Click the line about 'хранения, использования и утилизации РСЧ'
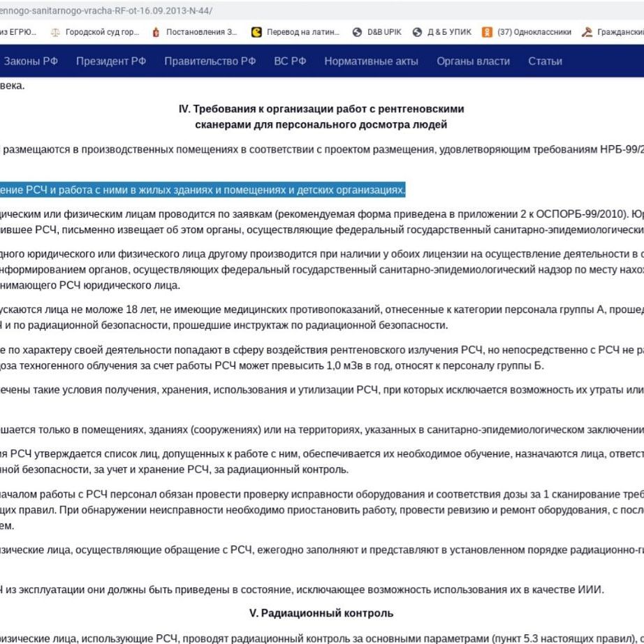 pyautogui.click(x=322, y=389)
